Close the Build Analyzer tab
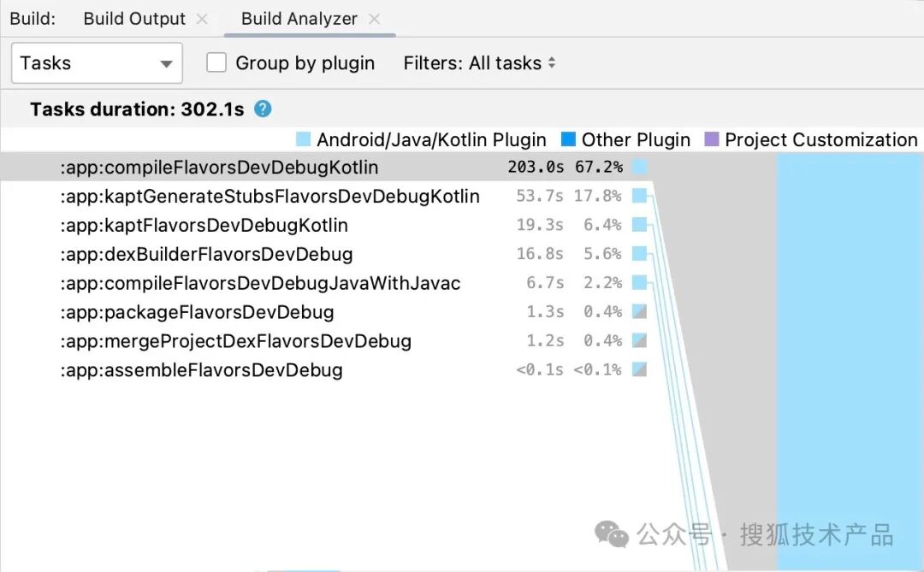The width and height of the screenshot is (924, 572). coord(374,19)
